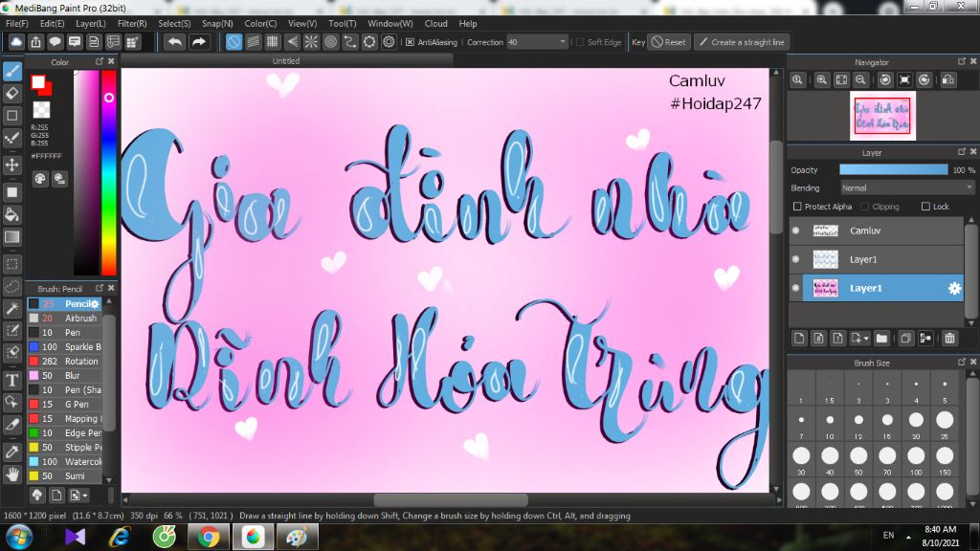This screenshot has width=980, height=551.
Task: Duplicate layer icon in Layer panel
Action: pos(905,338)
